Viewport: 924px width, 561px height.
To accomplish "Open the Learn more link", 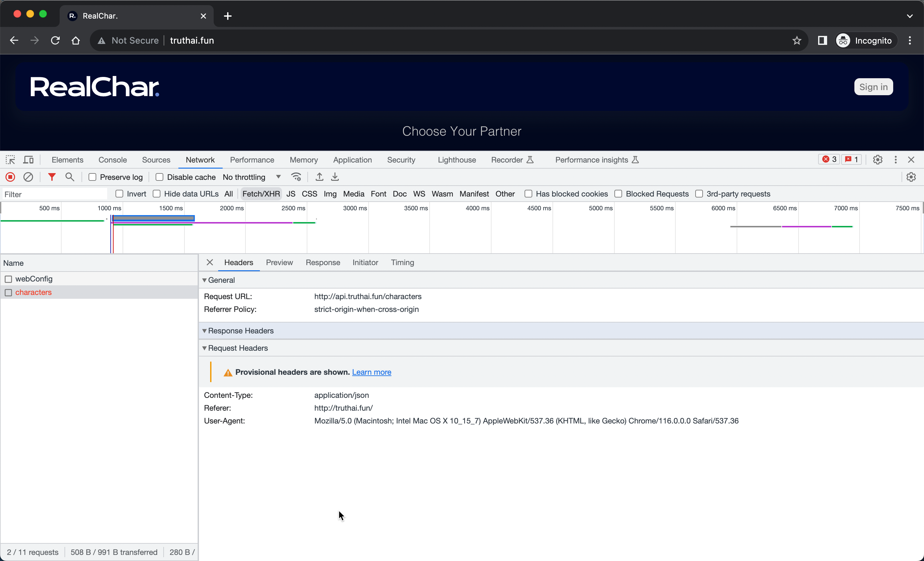I will click(x=372, y=372).
